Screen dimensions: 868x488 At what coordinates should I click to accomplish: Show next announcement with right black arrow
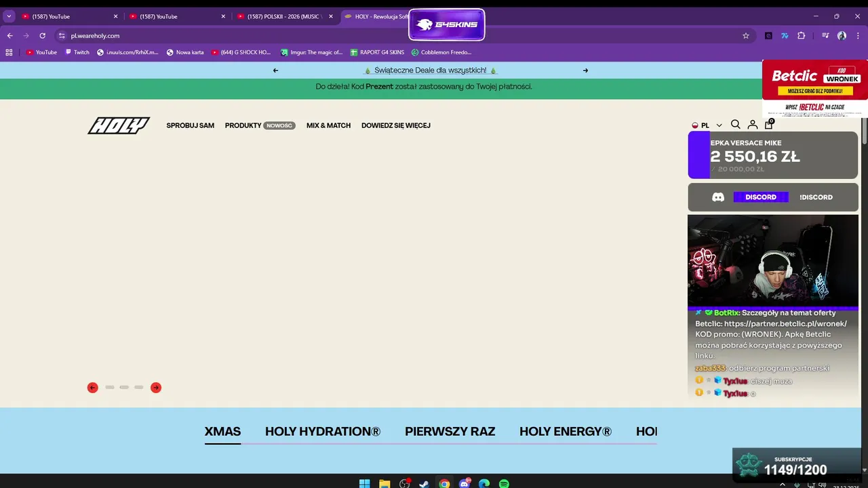585,70
